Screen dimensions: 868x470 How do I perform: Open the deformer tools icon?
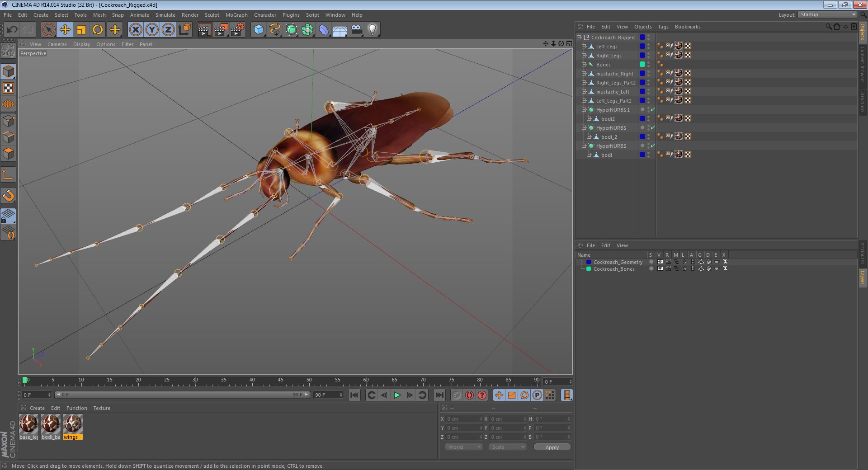point(324,30)
